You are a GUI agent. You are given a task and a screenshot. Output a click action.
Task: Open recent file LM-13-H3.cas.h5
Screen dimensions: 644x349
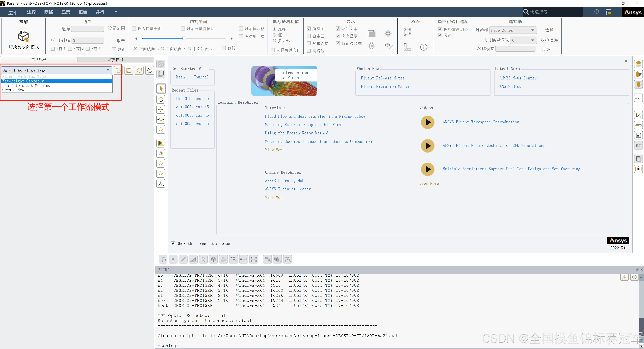[x=192, y=98]
